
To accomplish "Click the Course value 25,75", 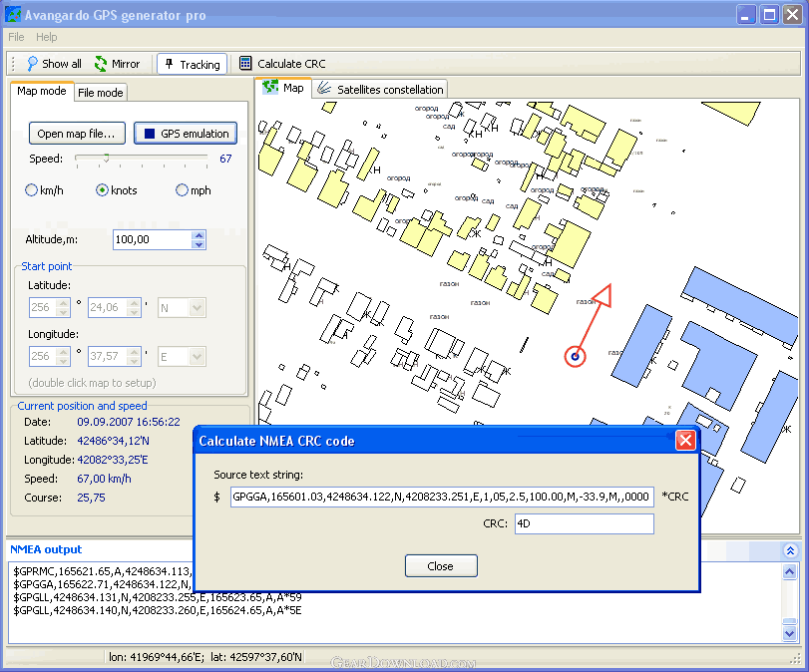I will pos(91,498).
